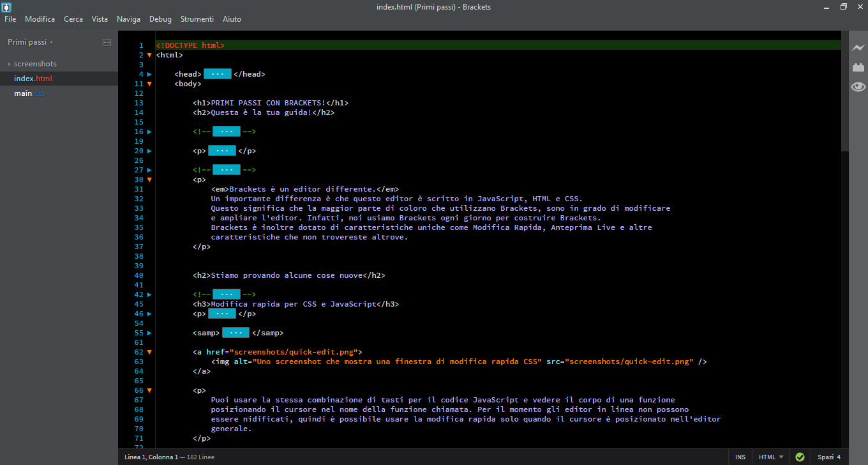868x465 pixels.
Task: Click the folded marker inside head tag
Action: click(217, 74)
